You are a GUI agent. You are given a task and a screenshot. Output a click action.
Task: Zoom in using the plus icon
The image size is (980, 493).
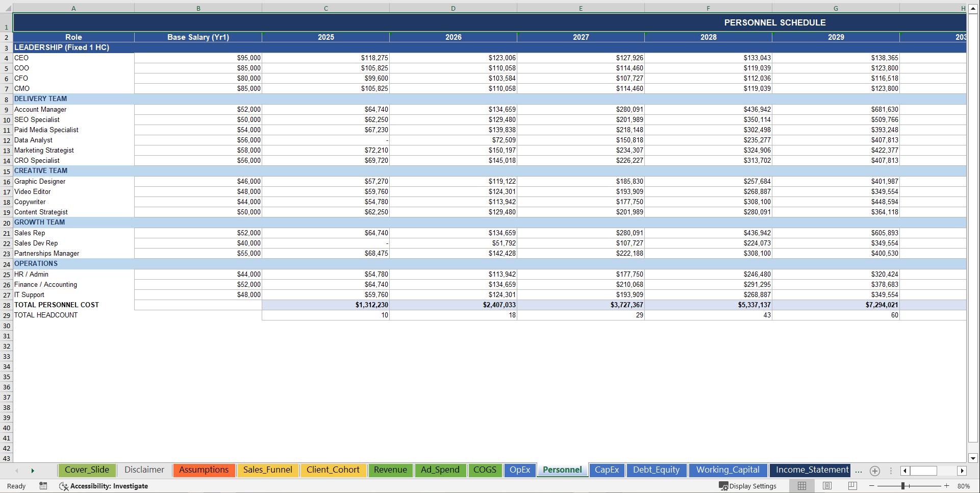(947, 486)
